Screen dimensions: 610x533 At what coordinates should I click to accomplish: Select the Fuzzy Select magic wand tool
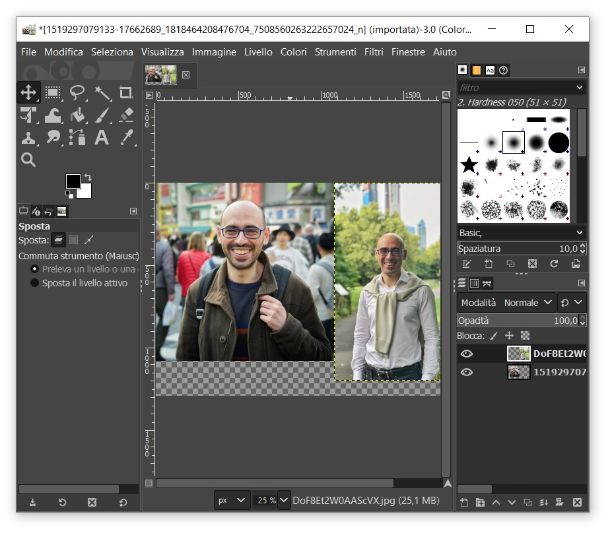click(x=102, y=93)
